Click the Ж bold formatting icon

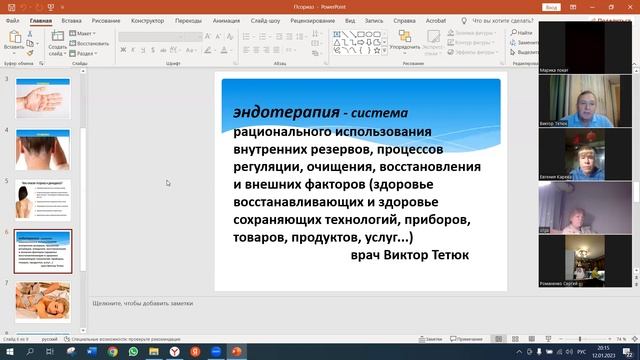click(123, 50)
